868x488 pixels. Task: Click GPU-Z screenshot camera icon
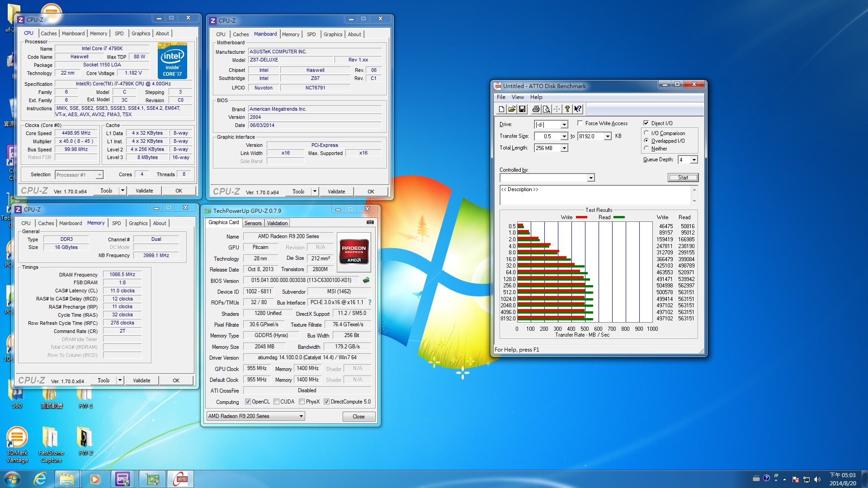coord(370,222)
